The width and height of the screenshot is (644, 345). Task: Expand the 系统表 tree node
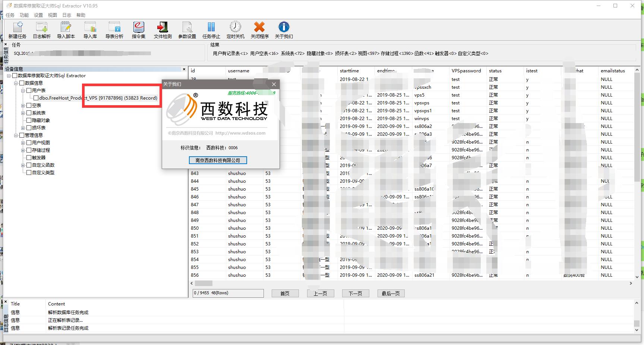(23, 113)
